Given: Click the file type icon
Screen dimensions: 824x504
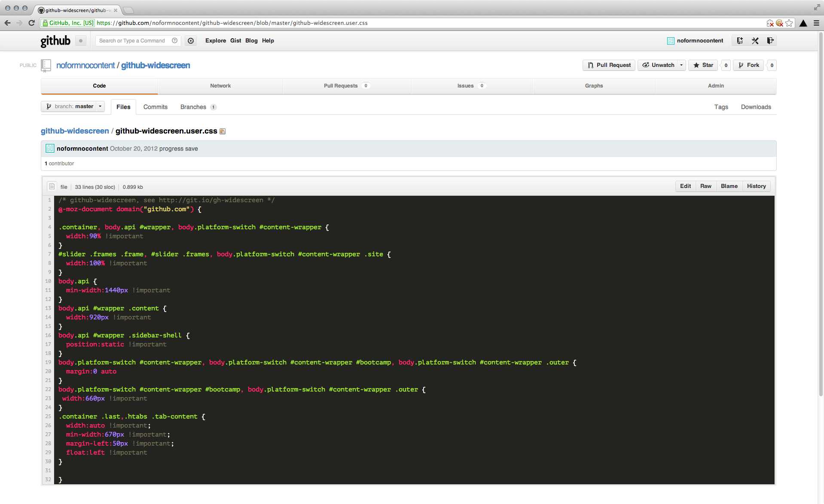Looking at the screenshot, I should pos(52,186).
